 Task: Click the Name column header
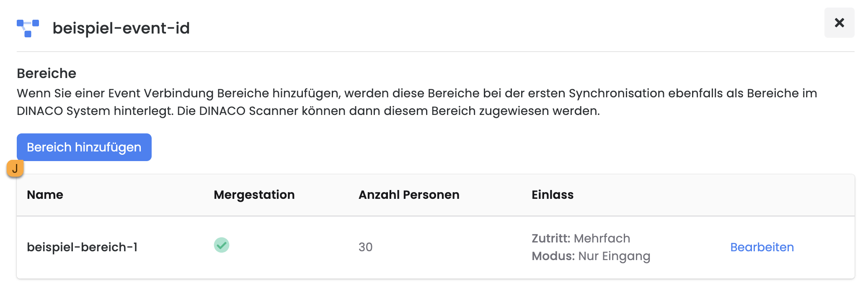[45, 195]
